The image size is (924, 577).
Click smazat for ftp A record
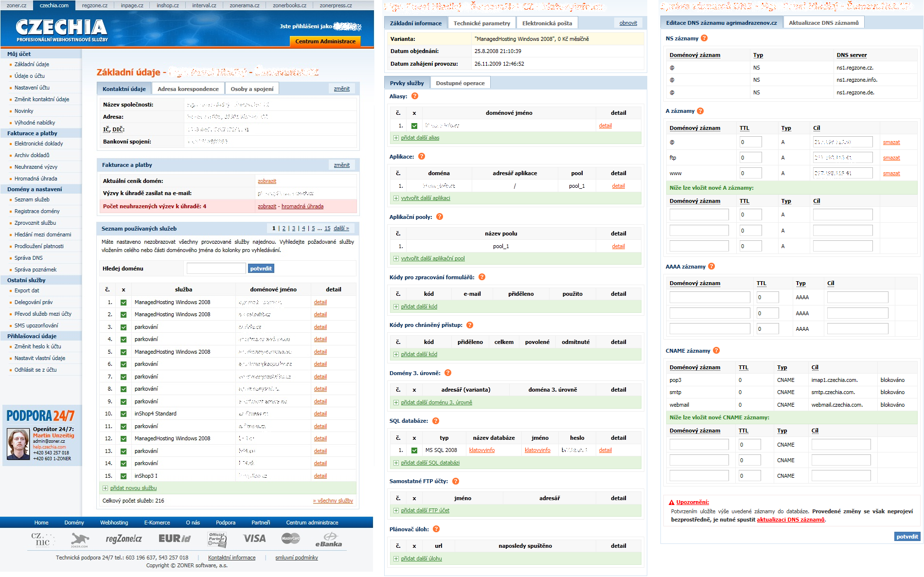click(x=891, y=158)
